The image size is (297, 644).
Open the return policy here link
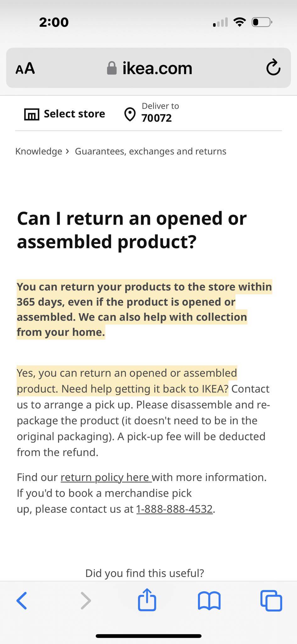[106, 477]
